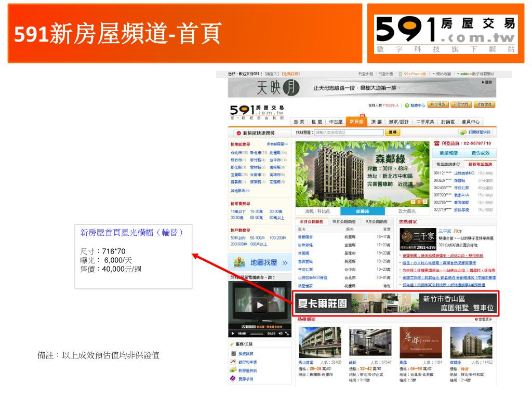Click the purple book icon for 買房手冊
The height and width of the screenshot is (399, 532).
point(233,379)
